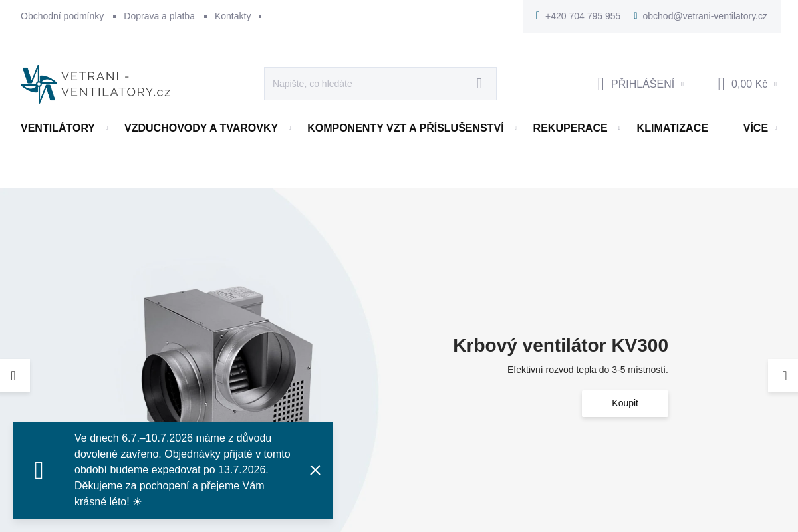The height and width of the screenshot is (532, 798).
Task: Open Doprava a platba link
Action: click(159, 16)
